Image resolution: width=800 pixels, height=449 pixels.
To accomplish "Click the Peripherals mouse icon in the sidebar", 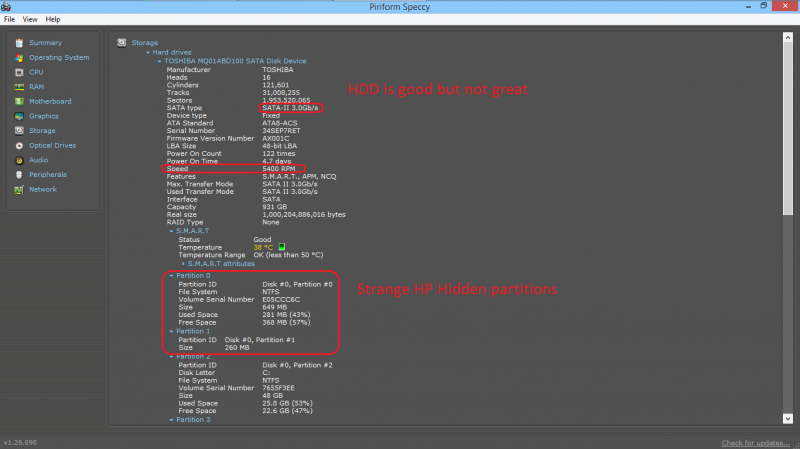I will coord(19,174).
